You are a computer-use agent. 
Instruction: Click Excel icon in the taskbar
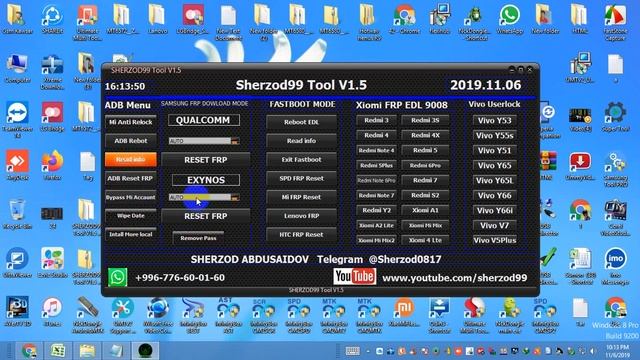point(58,351)
